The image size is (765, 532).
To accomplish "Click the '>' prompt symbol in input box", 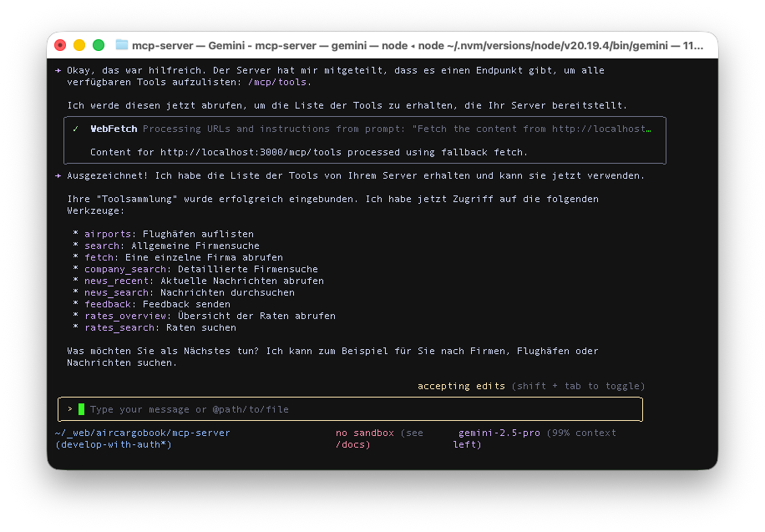I will [x=70, y=409].
